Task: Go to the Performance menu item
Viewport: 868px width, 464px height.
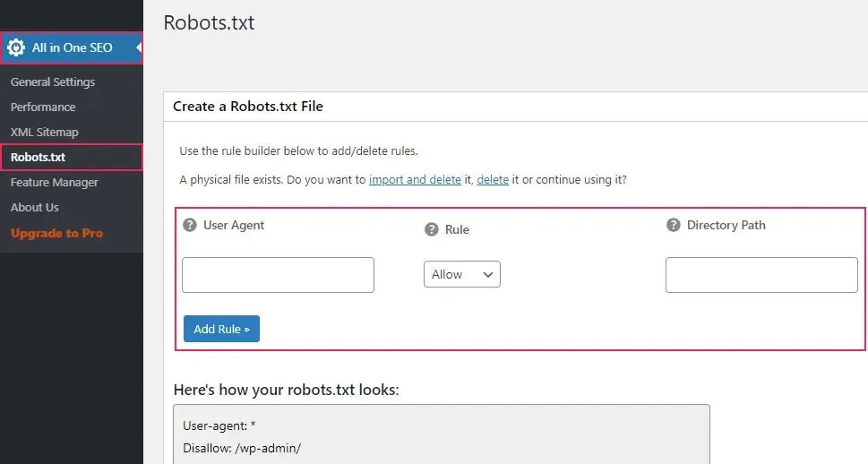Action: click(x=43, y=107)
